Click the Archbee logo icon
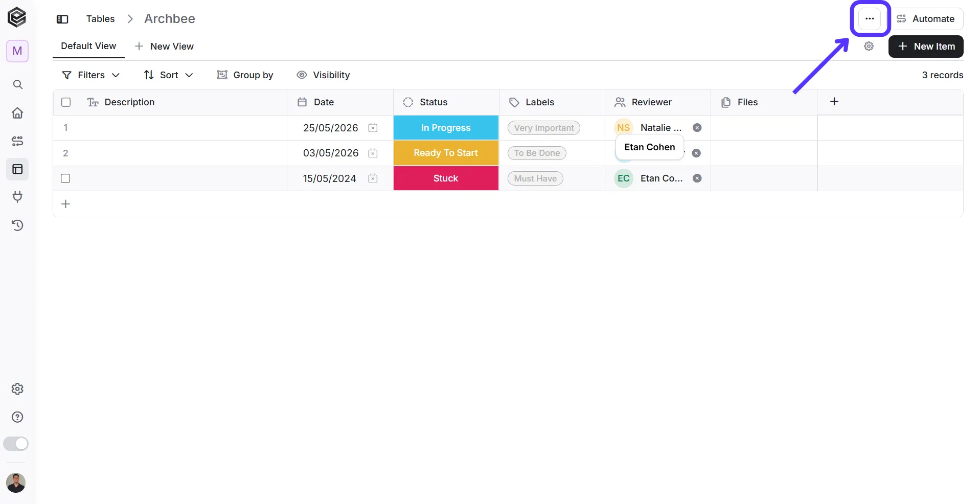Screen dimensions: 980x504 tap(17, 17)
